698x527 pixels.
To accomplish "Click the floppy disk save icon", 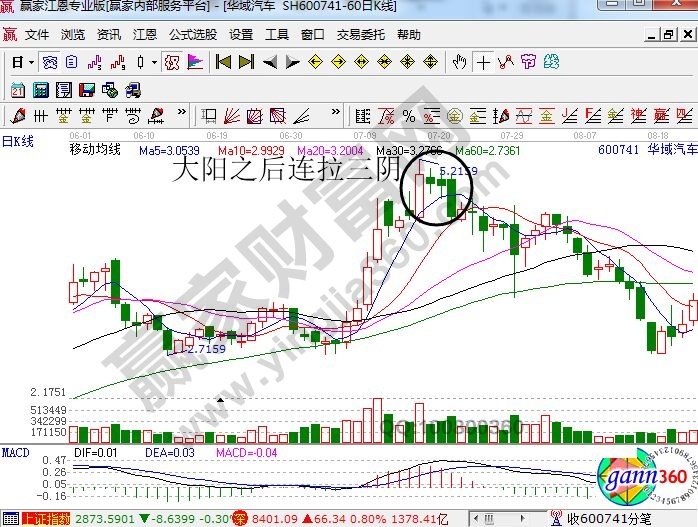I will tap(87, 89).
